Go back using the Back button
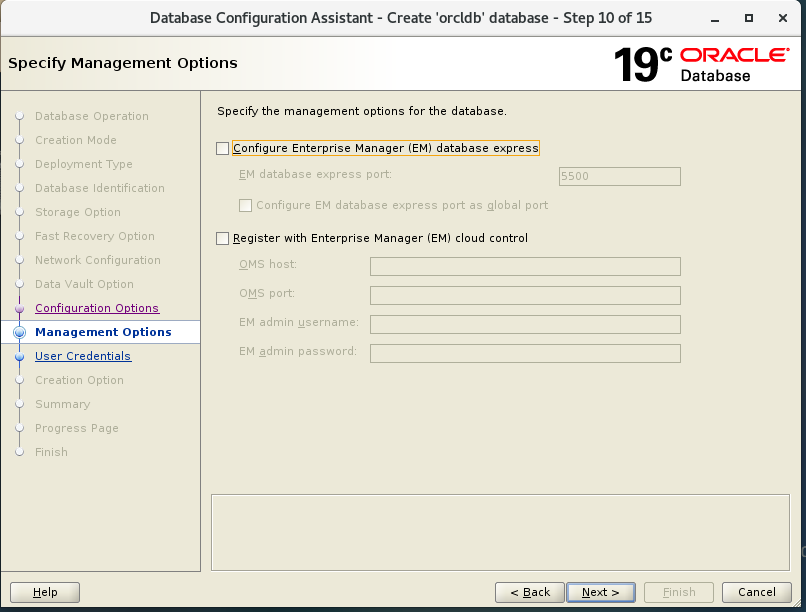The height and width of the screenshot is (612, 806). point(529,592)
